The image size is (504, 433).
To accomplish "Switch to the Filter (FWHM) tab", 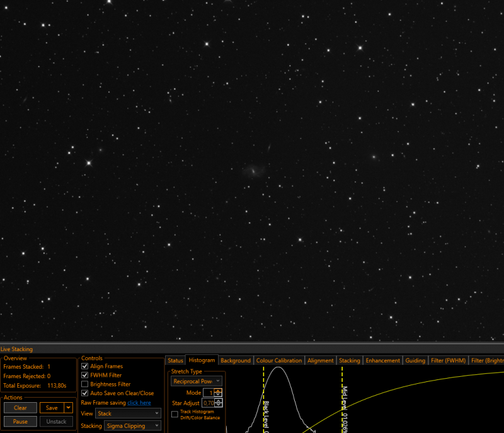I will pos(448,361).
